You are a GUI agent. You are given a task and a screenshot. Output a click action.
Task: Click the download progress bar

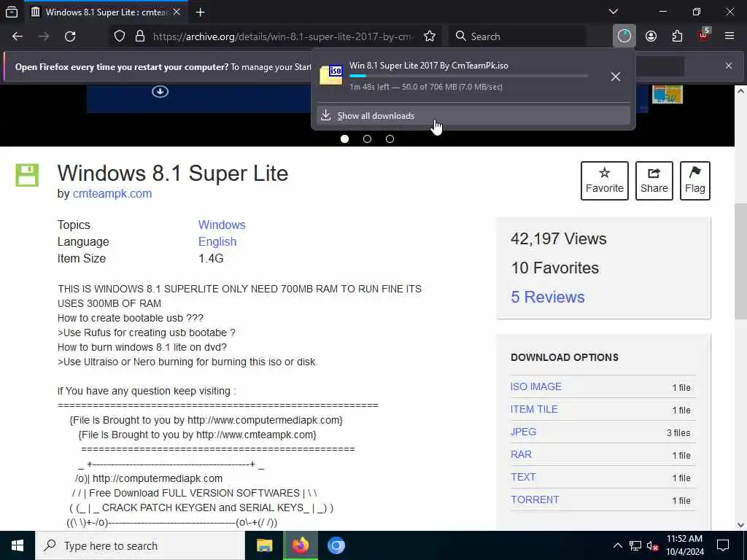[x=469, y=76]
